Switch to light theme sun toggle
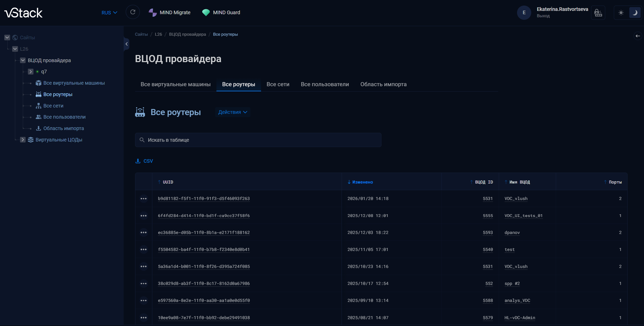Viewport: 644px width, 326px height. (621, 13)
